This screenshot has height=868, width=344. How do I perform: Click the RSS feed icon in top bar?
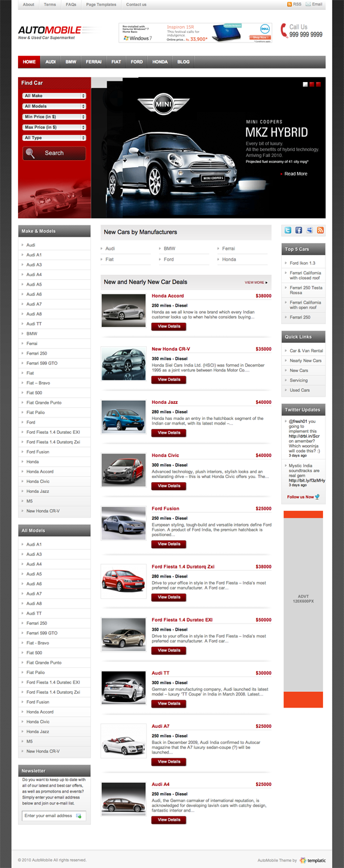point(289,4)
